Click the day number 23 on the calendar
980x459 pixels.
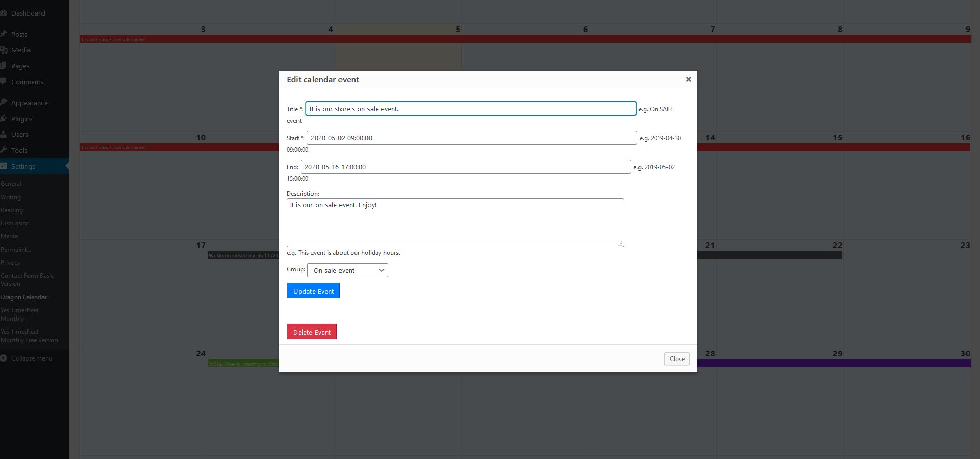click(x=965, y=246)
